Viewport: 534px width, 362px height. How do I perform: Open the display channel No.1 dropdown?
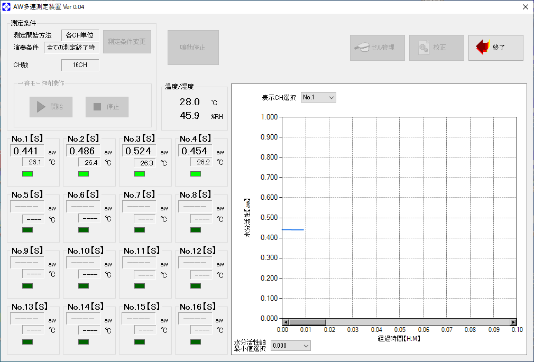(318, 97)
